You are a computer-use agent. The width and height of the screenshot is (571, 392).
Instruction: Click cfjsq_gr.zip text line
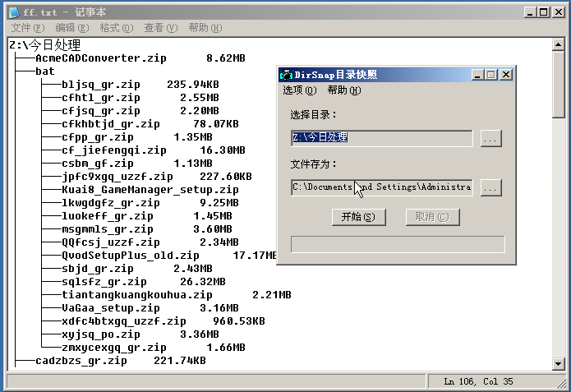(x=140, y=111)
